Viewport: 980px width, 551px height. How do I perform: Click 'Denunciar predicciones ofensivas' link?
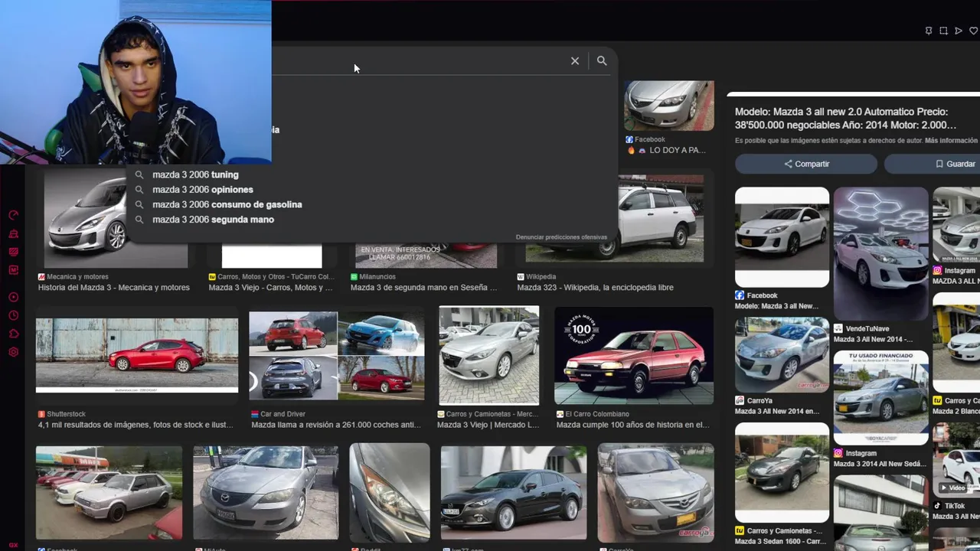pos(561,237)
